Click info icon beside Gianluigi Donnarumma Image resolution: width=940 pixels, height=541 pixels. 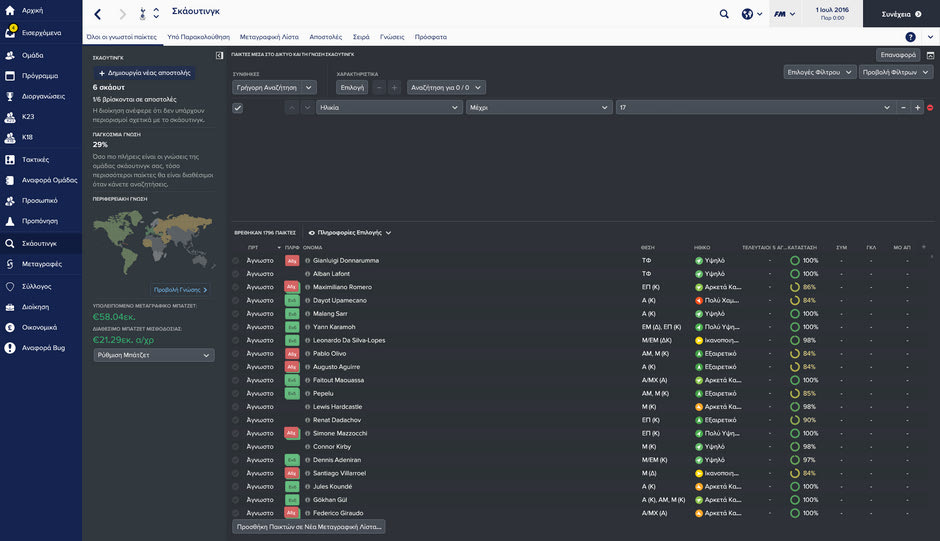tap(308, 260)
